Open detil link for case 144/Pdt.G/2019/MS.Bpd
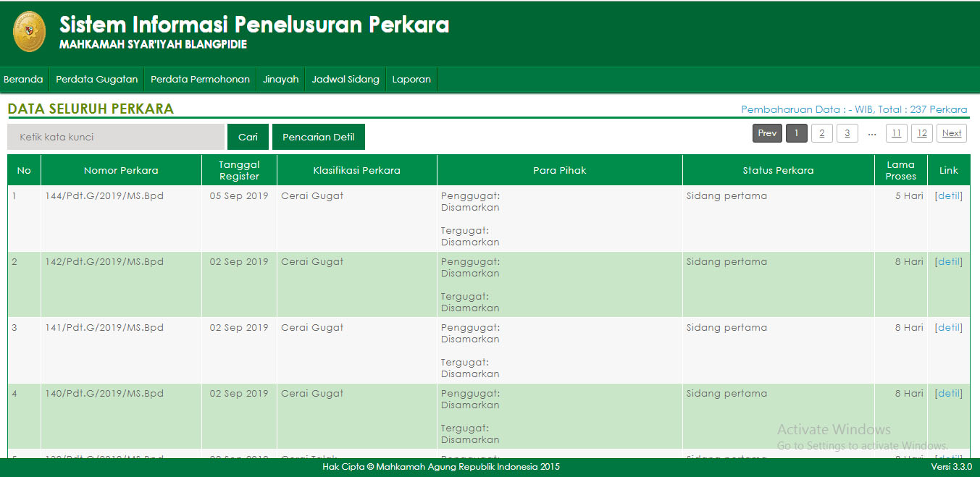This screenshot has height=477, width=980. coord(948,195)
